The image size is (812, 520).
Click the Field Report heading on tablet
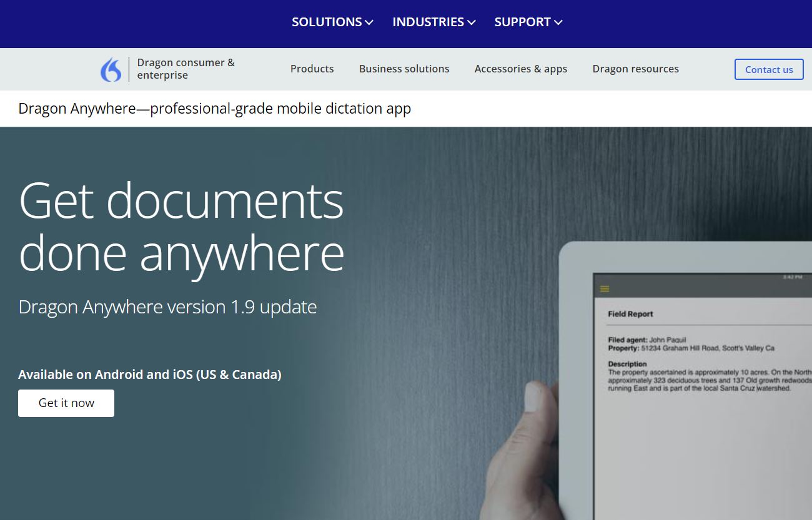(x=631, y=314)
